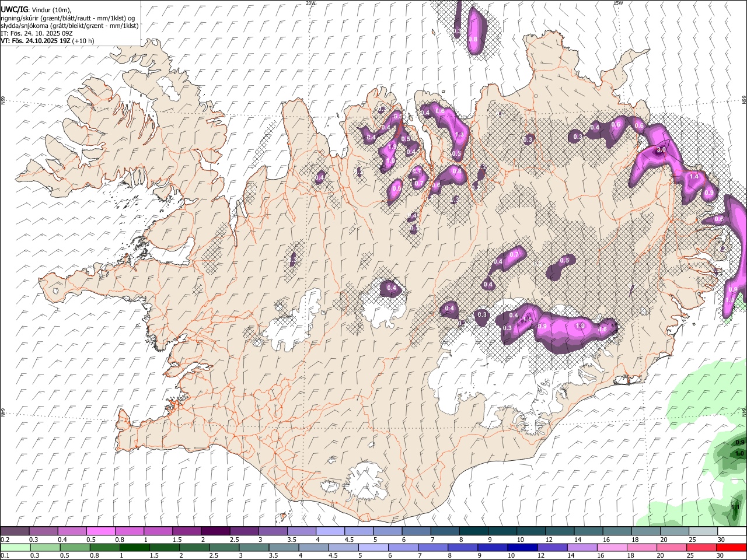The width and height of the screenshot is (747, 560).
Task: Select the 'rigning/skúrir (grænt/blátt/rautt' legend line
Action: 68,17
